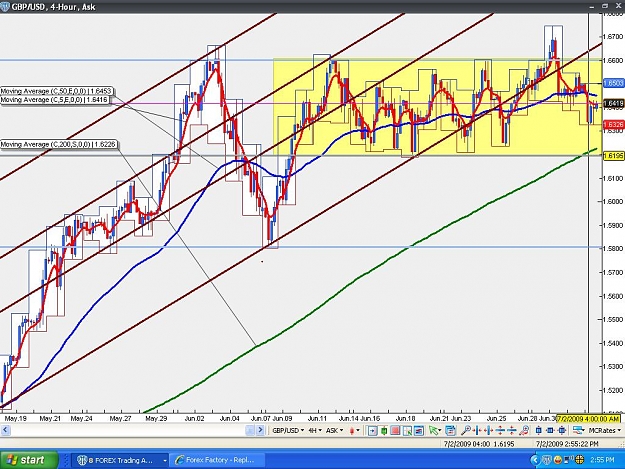Open the green cursor arrow dropdown
The height and width of the screenshot is (469, 625).
435,430
